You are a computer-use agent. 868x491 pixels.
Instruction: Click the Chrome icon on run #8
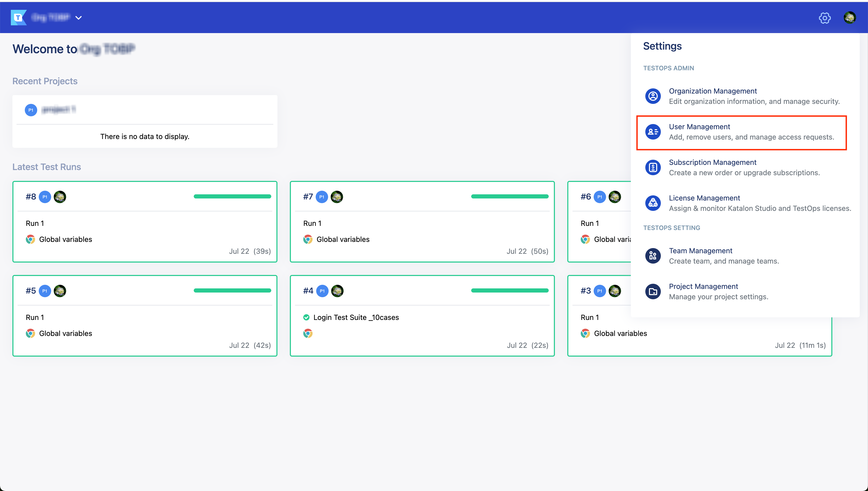(30, 240)
